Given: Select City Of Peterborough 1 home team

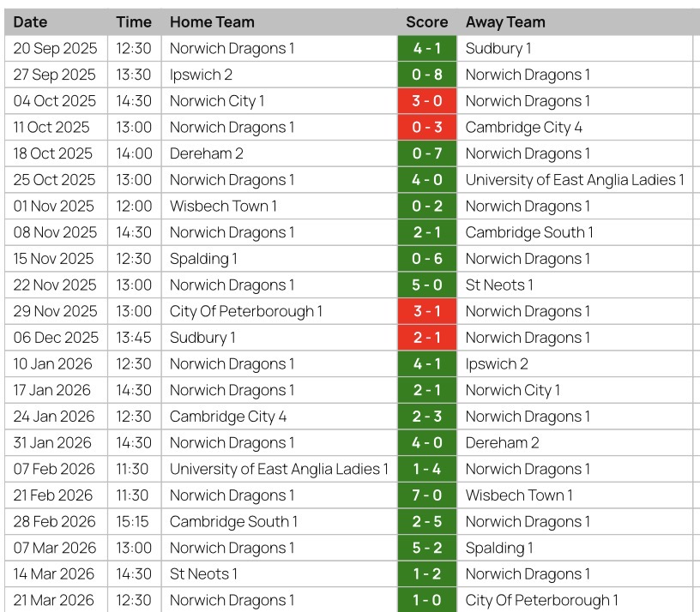Looking at the screenshot, I should pos(246,311).
